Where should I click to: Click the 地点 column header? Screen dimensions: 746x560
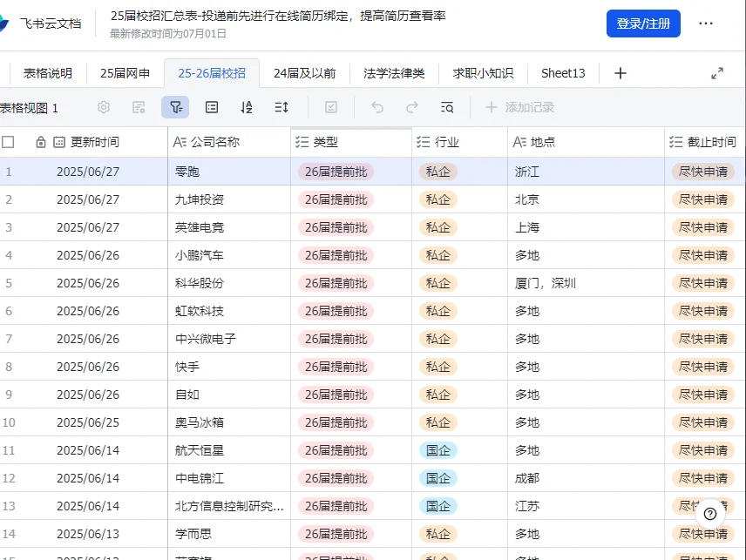(587, 142)
